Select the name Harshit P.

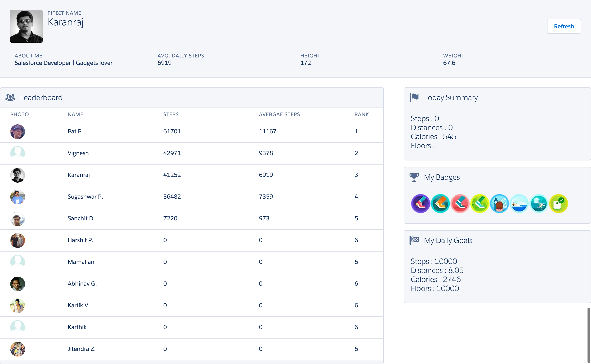80,240
